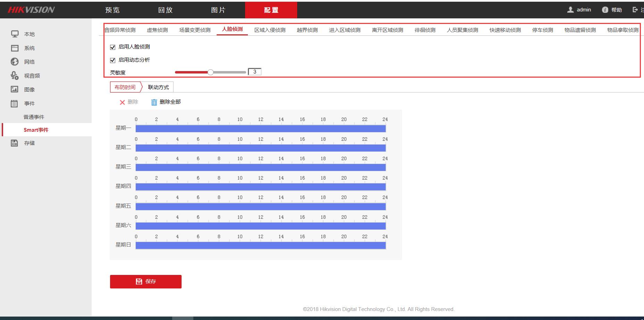Switch to the 区域入侵侦测 tab

pyautogui.click(x=270, y=30)
